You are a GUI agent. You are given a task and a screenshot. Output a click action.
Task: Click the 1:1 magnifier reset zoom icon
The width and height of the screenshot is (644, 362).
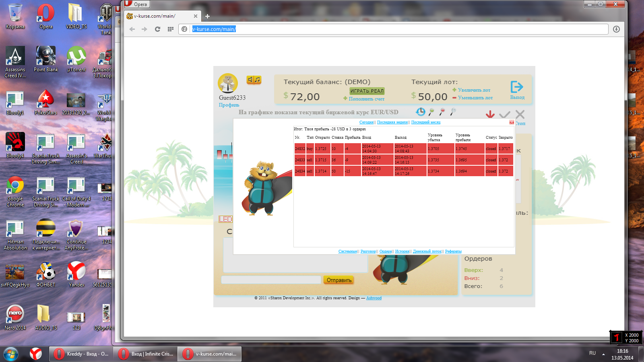click(453, 111)
